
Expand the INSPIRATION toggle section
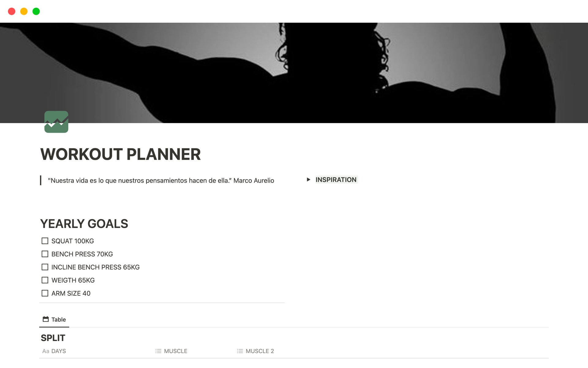point(309,180)
